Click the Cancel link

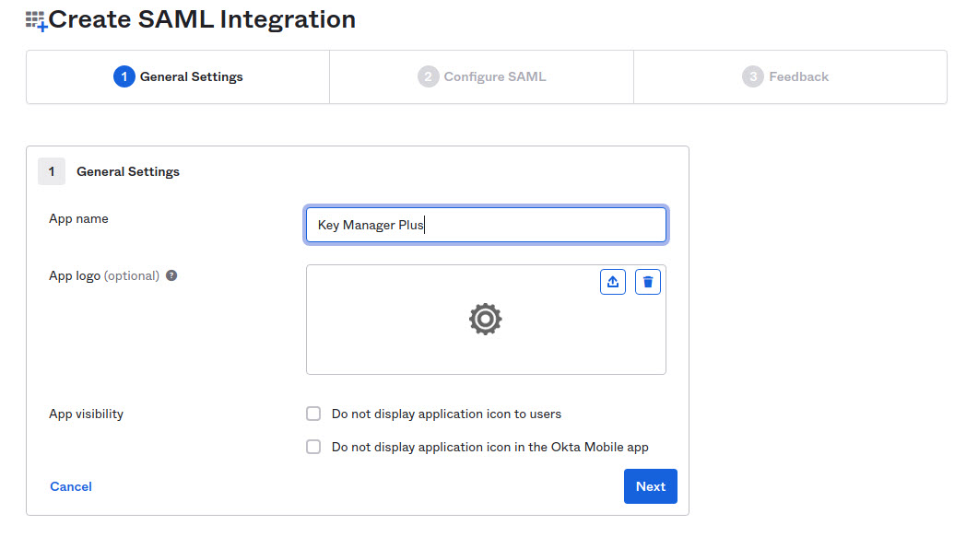coord(70,486)
